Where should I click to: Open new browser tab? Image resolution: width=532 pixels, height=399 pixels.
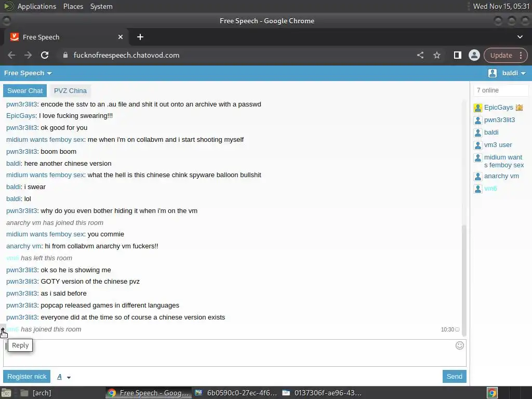click(140, 37)
